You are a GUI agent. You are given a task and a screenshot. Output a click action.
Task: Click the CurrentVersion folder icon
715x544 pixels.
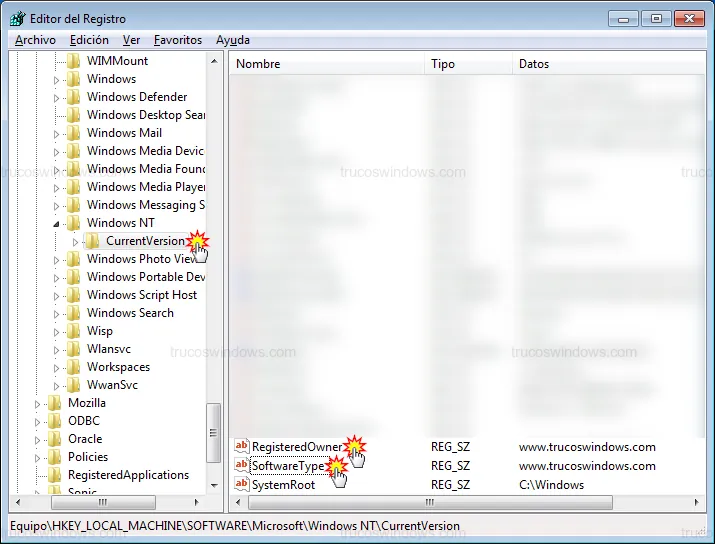(93, 241)
